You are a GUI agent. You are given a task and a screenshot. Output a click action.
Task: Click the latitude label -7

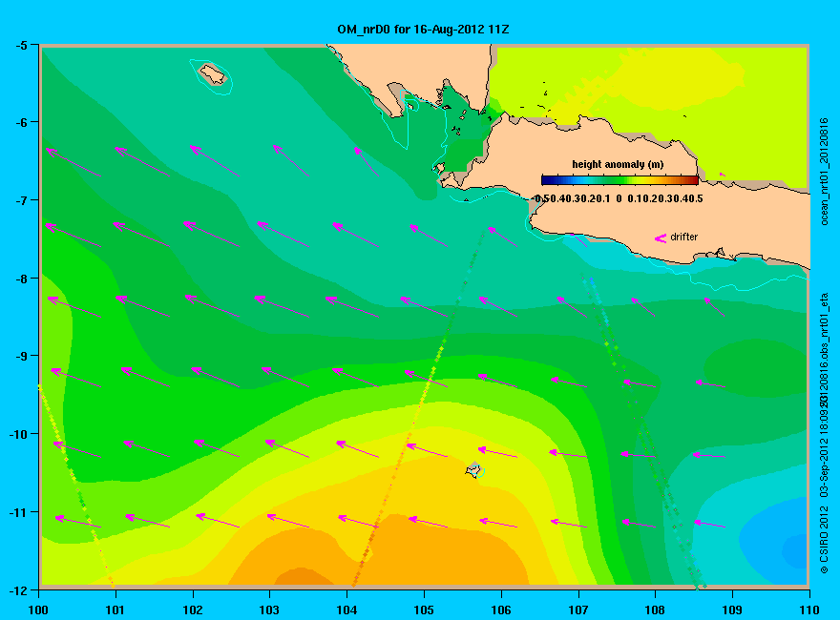point(21,200)
